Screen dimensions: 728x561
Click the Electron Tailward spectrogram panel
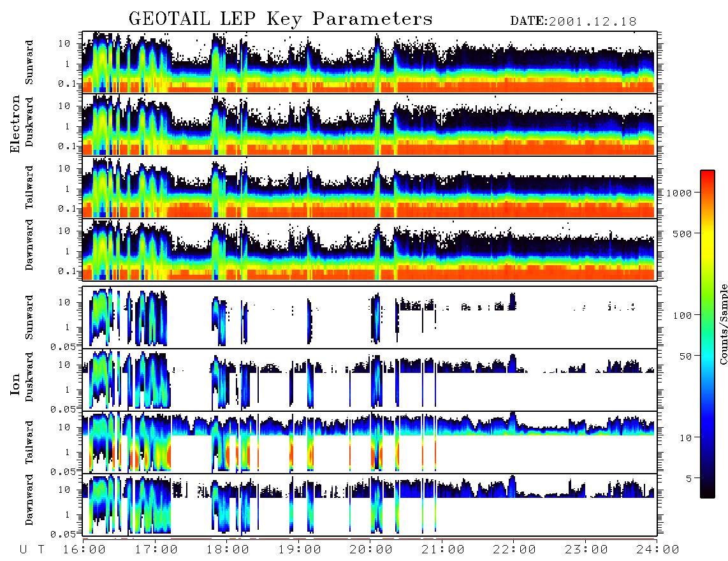coord(370,187)
